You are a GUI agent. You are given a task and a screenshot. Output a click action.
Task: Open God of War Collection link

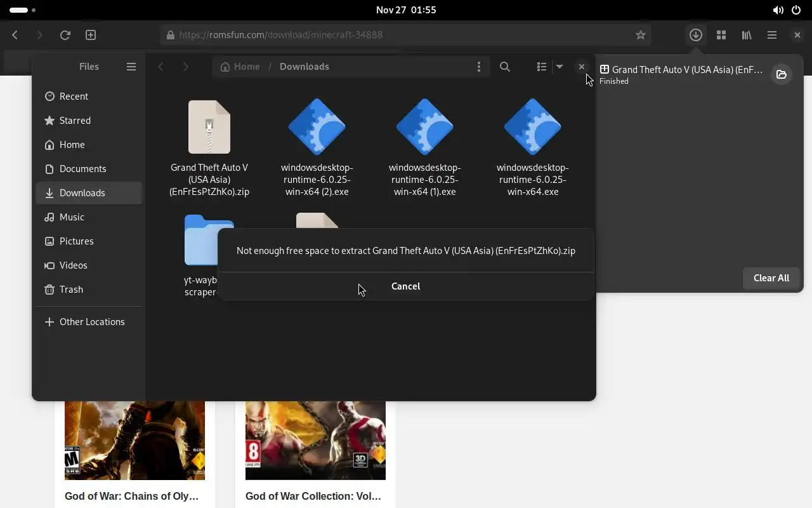[x=313, y=496]
